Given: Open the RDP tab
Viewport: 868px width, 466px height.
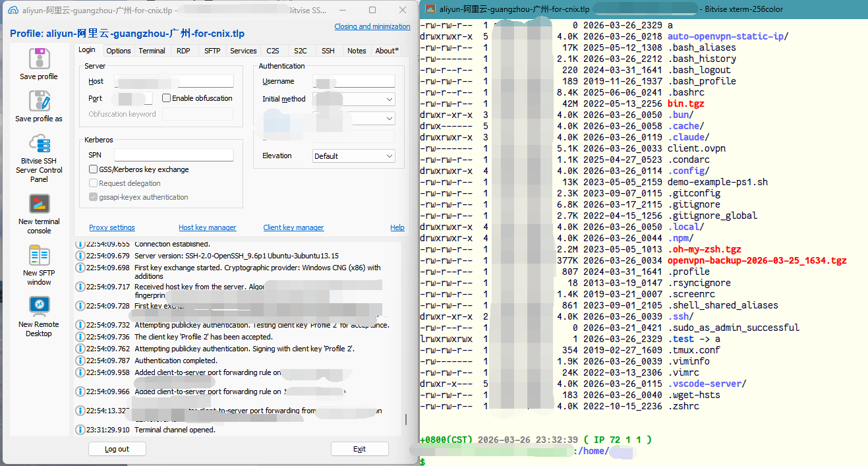Looking at the screenshot, I should [183, 51].
